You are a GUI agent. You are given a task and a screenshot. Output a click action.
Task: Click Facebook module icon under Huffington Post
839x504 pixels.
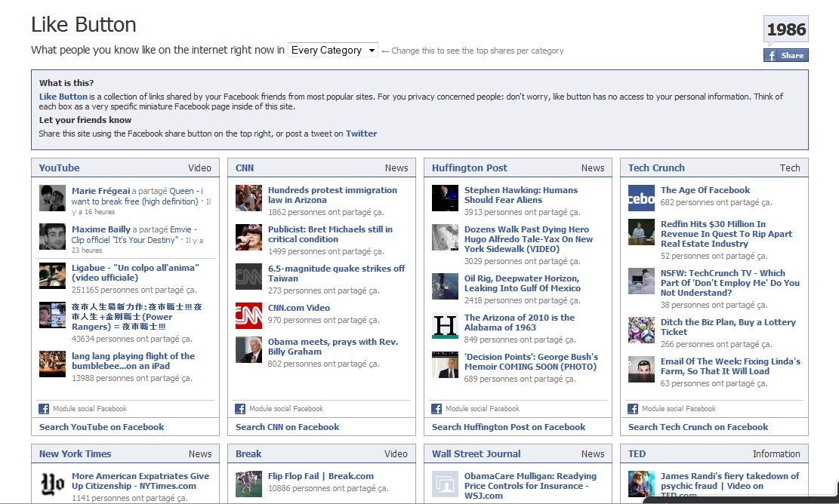[436, 409]
